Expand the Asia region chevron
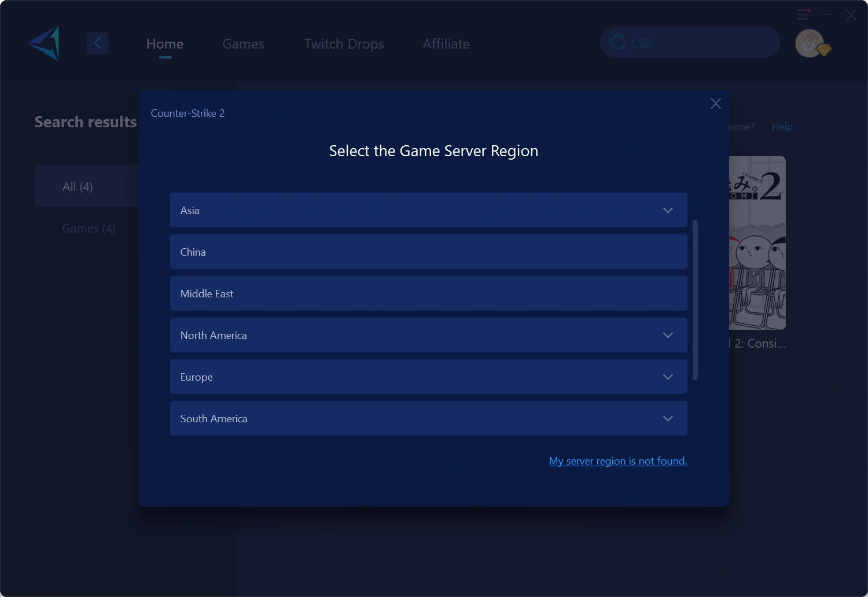The image size is (868, 597). [x=668, y=211]
